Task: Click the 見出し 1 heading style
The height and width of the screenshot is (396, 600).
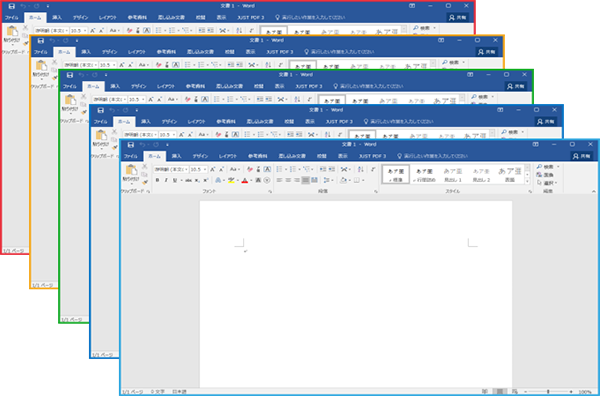Action: [x=453, y=174]
